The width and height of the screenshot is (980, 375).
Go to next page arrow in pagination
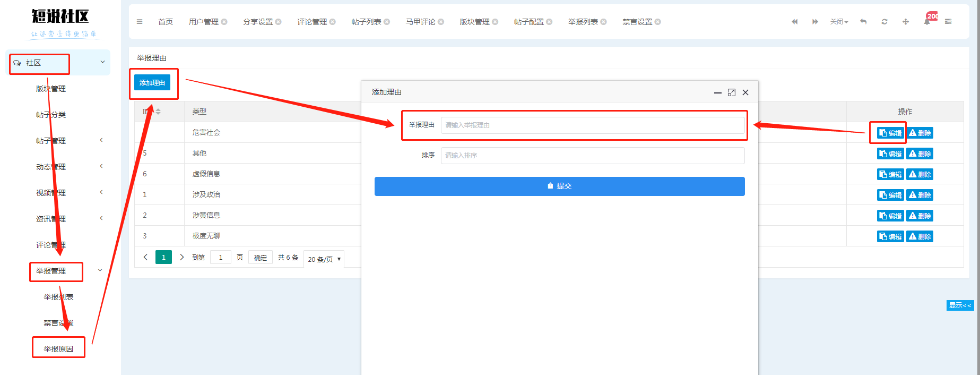coord(181,257)
